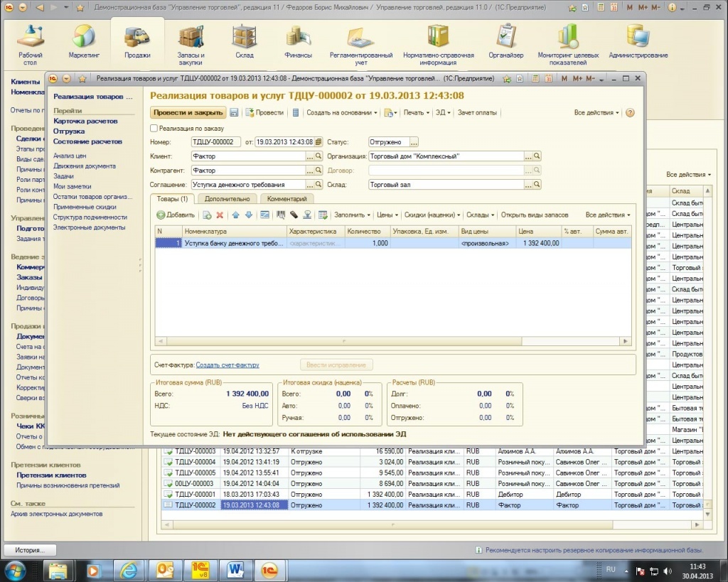This screenshot has width=728, height=582.
Task: Switch to the Комментарий tab
Action: 287,199
